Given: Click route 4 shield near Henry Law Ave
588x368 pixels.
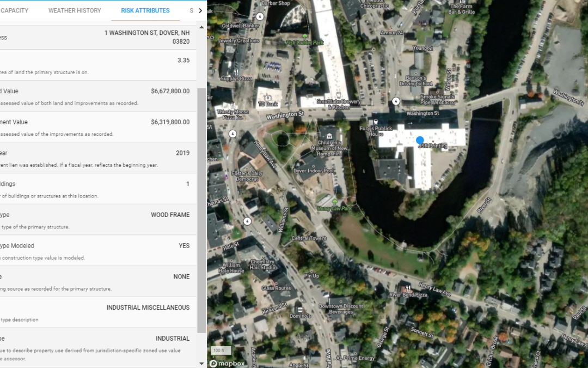Looking at the screenshot, I should pos(232,134).
